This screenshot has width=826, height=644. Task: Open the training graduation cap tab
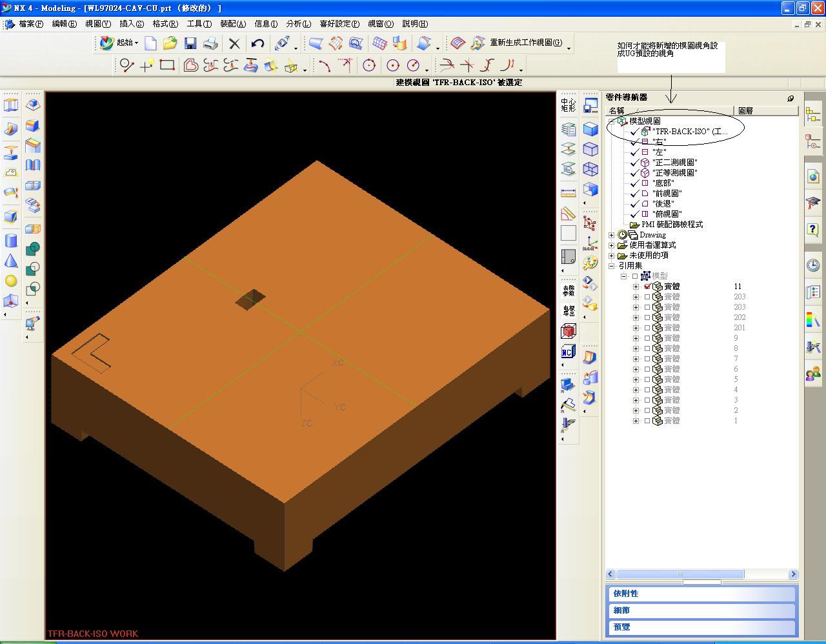[x=813, y=203]
